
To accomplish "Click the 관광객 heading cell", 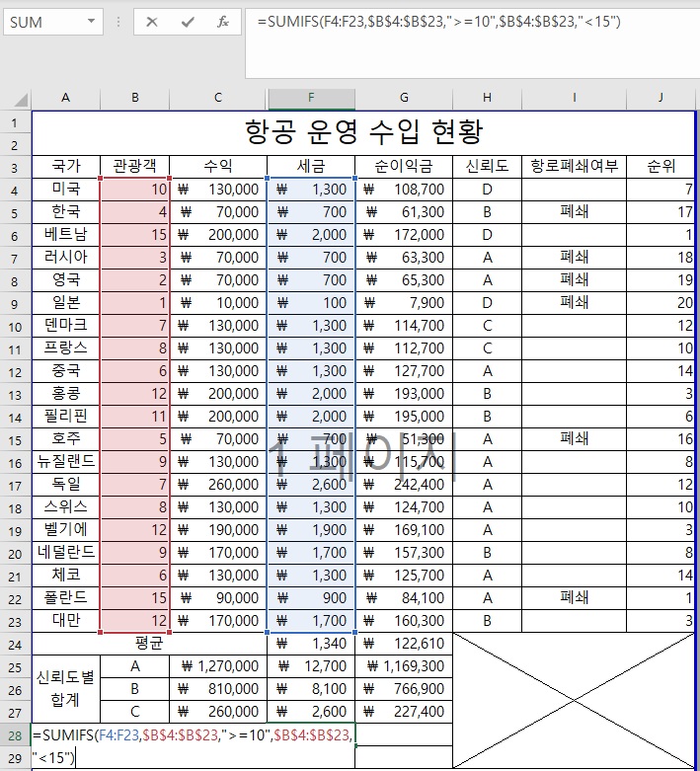I will tap(135, 167).
